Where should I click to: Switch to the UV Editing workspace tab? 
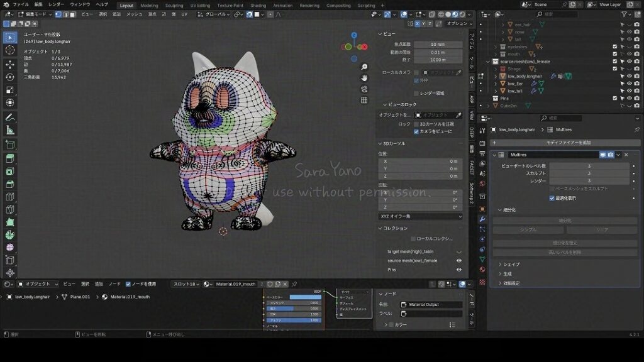(x=200, y=5)
